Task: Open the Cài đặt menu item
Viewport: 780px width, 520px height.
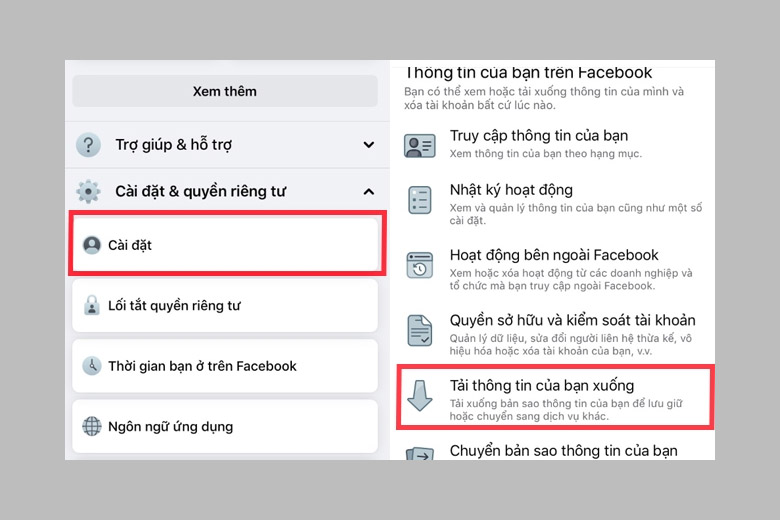Action: 227,243
